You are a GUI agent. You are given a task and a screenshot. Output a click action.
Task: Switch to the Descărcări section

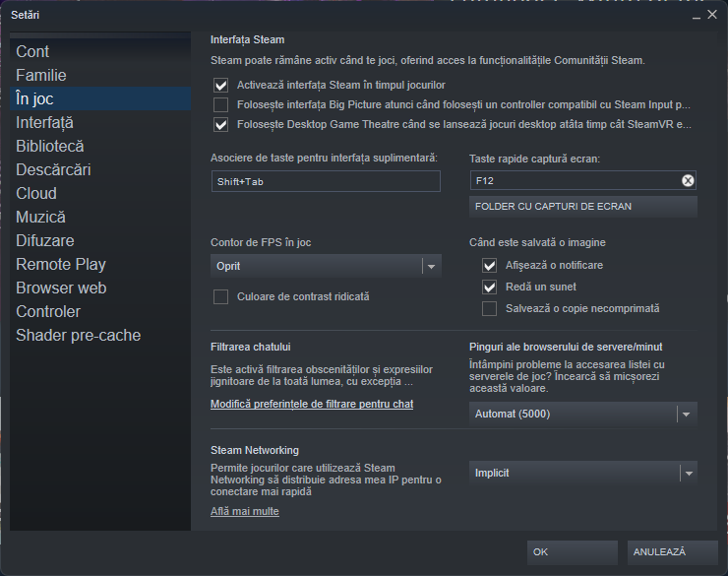pyautogui.click(x=100, y=170)
